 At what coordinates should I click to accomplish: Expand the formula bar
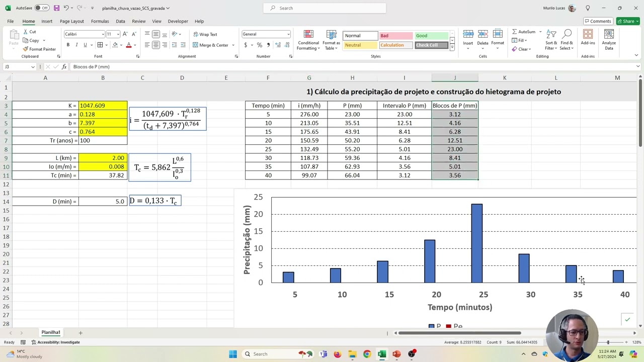tap(638, 66)
